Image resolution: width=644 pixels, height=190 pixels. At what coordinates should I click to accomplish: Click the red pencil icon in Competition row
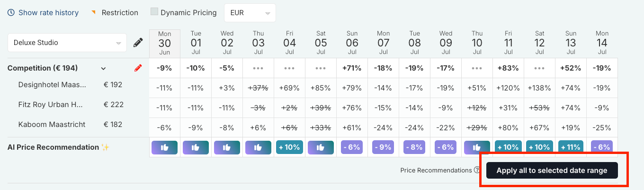click(138, 68)
